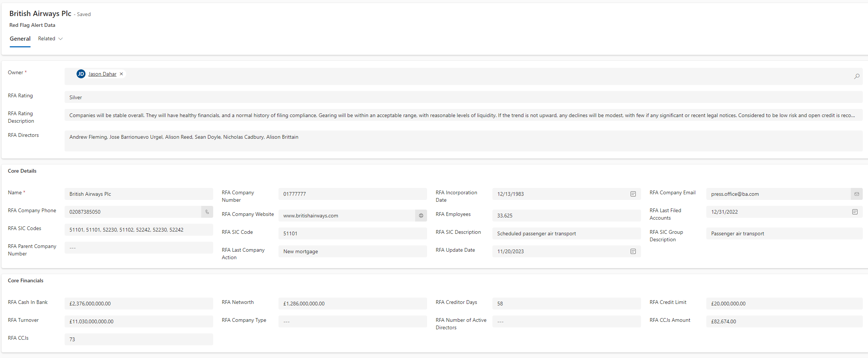Click the RFA Company Phone number field
Image resolution: width=868 pixels, height=358 pixels.
click(133, 212)
